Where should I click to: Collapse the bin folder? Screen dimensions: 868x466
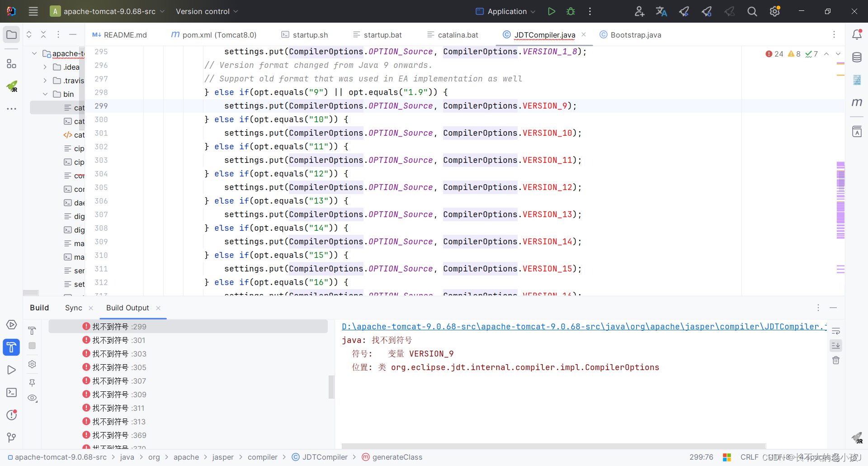tap(45, 94)
